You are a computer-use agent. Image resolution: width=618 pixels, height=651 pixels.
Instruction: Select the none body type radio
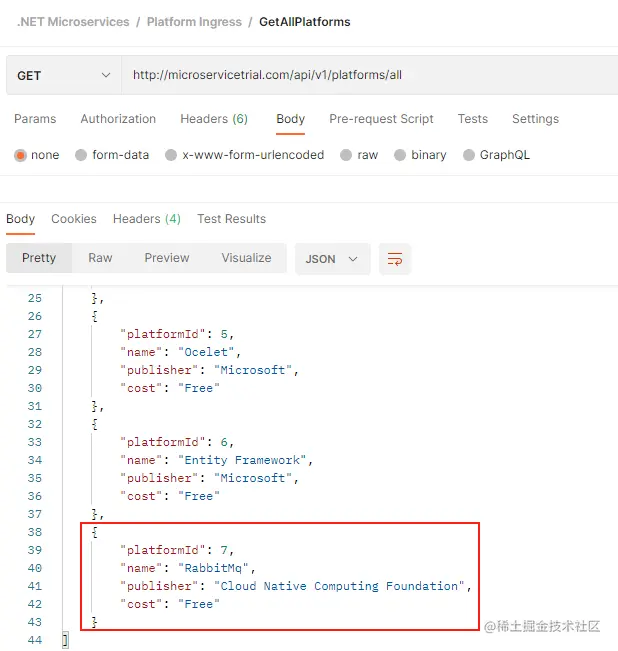click(20, 155)
